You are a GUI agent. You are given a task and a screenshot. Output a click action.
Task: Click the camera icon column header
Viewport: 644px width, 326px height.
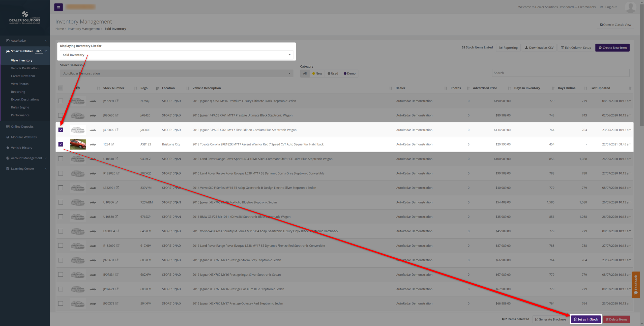78,88
